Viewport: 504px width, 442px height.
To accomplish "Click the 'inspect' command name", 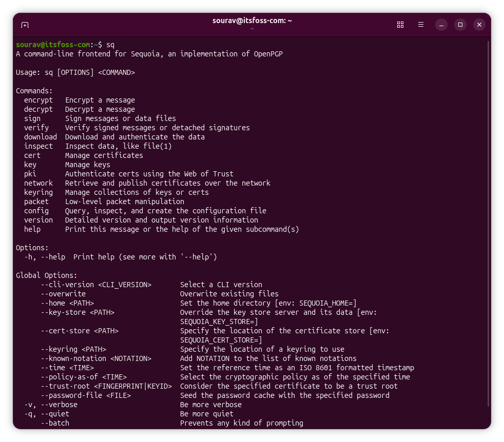I will pyautogui.click(x=38, y=147).
